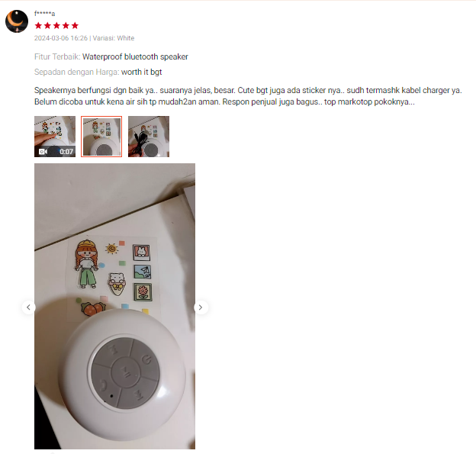The image size is (476, 457).
Task: Click the review date 2024-03-06 16:26
Action: (61, 38)
